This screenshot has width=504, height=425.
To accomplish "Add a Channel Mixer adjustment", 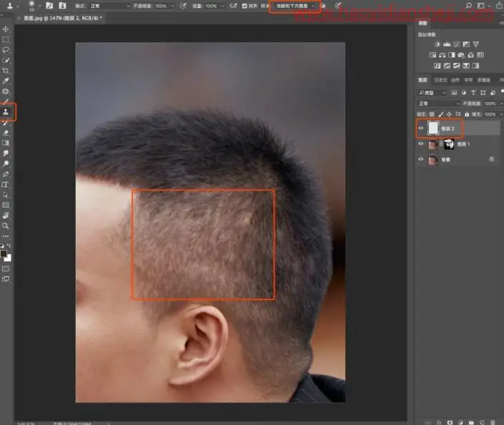I will coord(471,55).
